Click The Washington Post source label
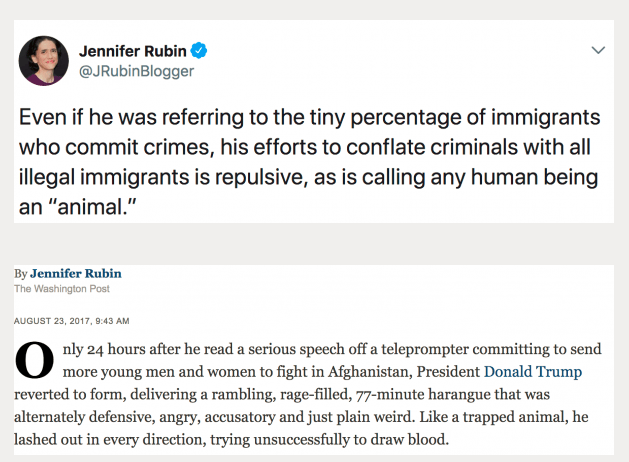Viewport: 629px width, 462px height. tap(62, 289)
